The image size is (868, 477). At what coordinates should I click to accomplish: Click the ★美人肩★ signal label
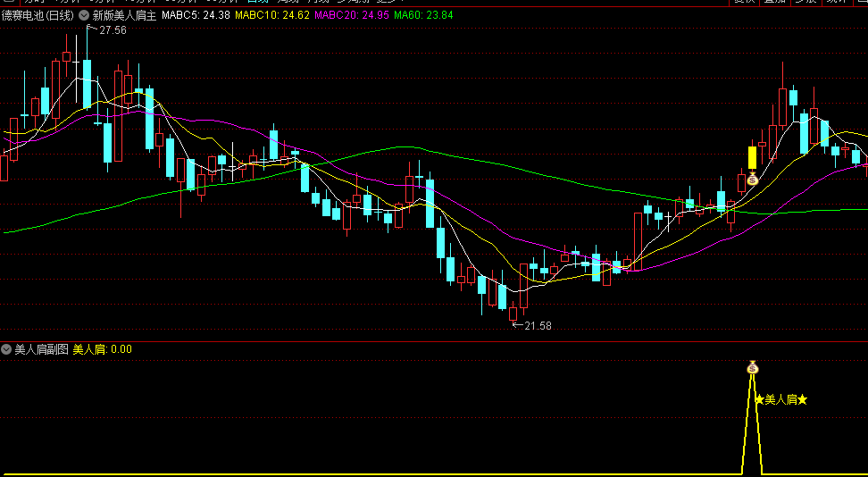click(x=781, y=399)
